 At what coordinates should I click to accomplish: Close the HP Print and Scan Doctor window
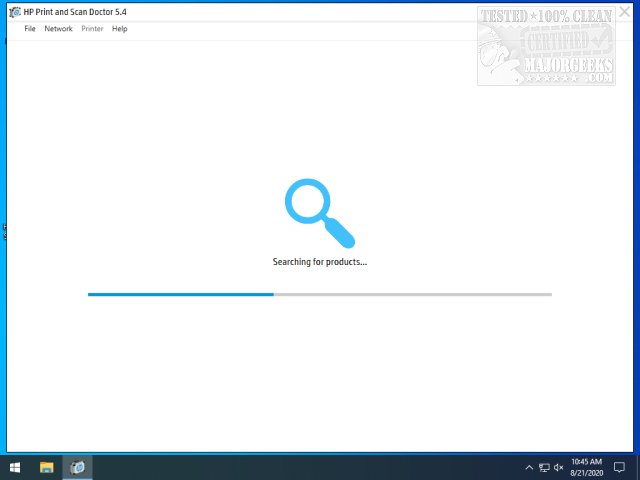tap(624, 12)
